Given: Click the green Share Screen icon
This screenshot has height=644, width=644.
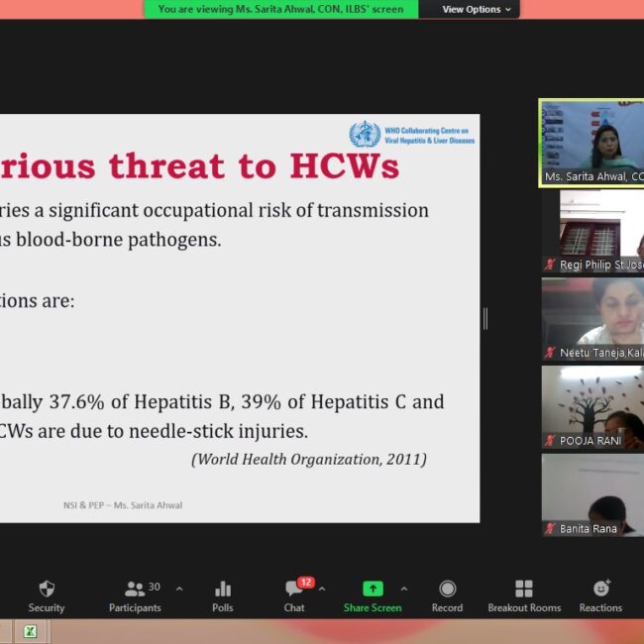Looking at the screenshot, I should click(373, 589).
